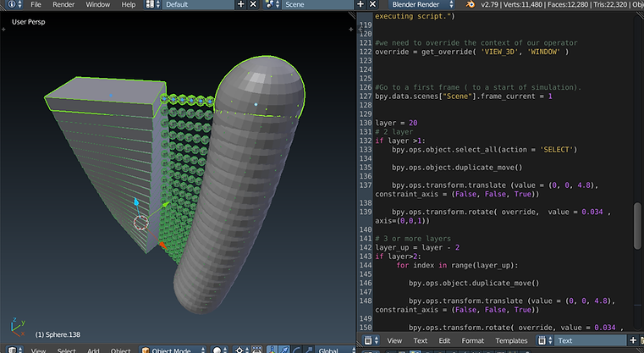Click code line 130 'layer = 20'
The height and width of the screenshot is (353, 644).
point(396,123)
